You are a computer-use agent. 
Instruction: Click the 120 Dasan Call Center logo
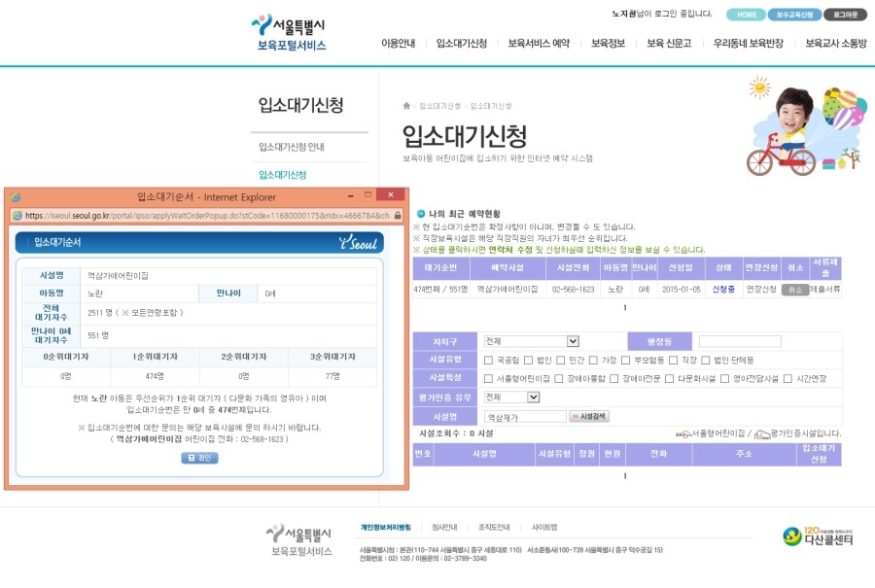(818, 536)
